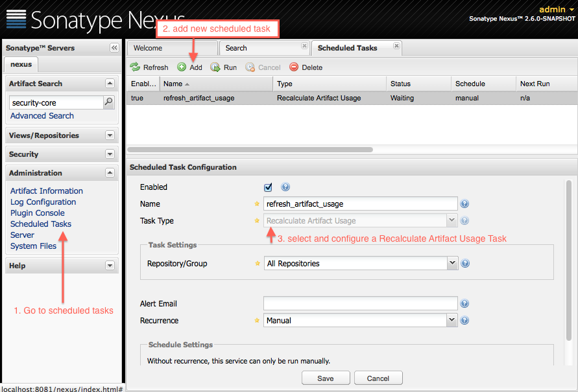The image size is (578, 392).
Task: Save the scheduled task configuration
Action: click(326, 378)
